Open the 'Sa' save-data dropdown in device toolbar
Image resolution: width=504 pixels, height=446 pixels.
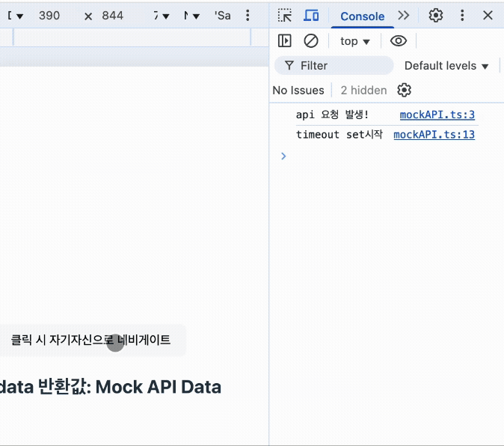[x=222, y=16]
